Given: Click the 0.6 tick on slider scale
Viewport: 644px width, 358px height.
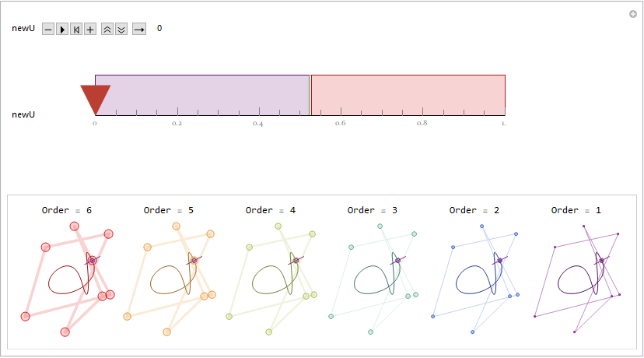Looking at the screenshot, I should pyautogui.click(x=340, y=123).
